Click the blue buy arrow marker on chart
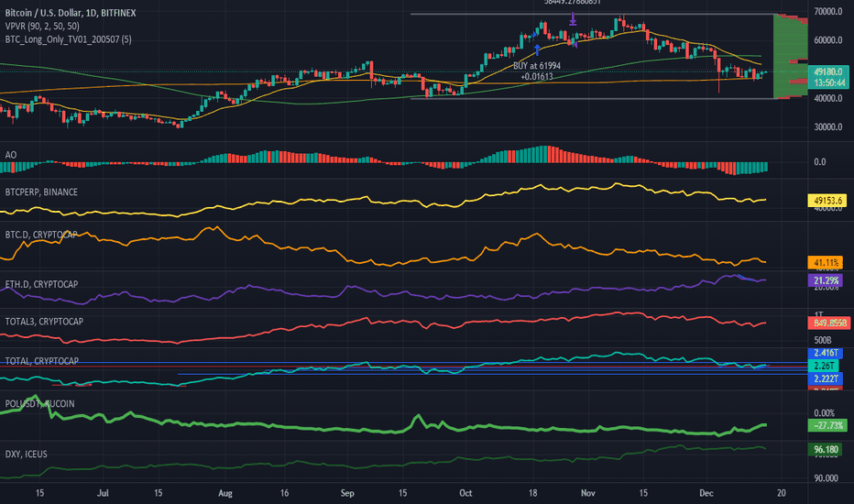Screen dimensions: 854x504 tap(538, 49)
